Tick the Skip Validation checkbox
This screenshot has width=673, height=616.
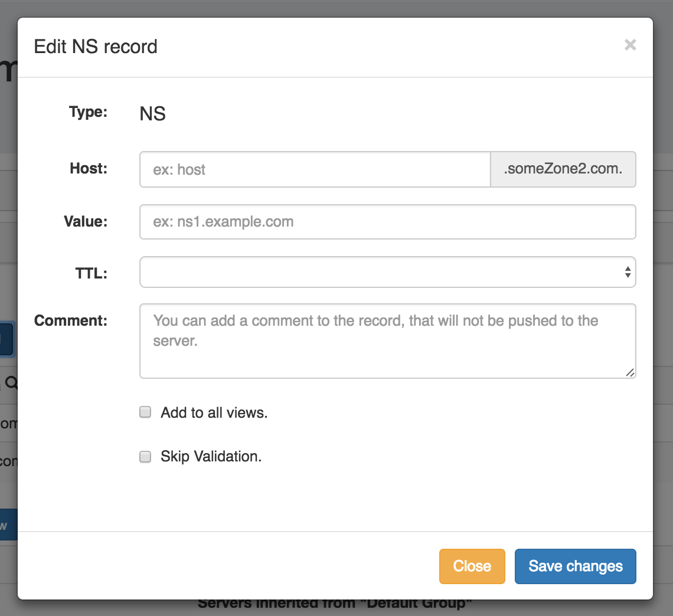[145, 457]
